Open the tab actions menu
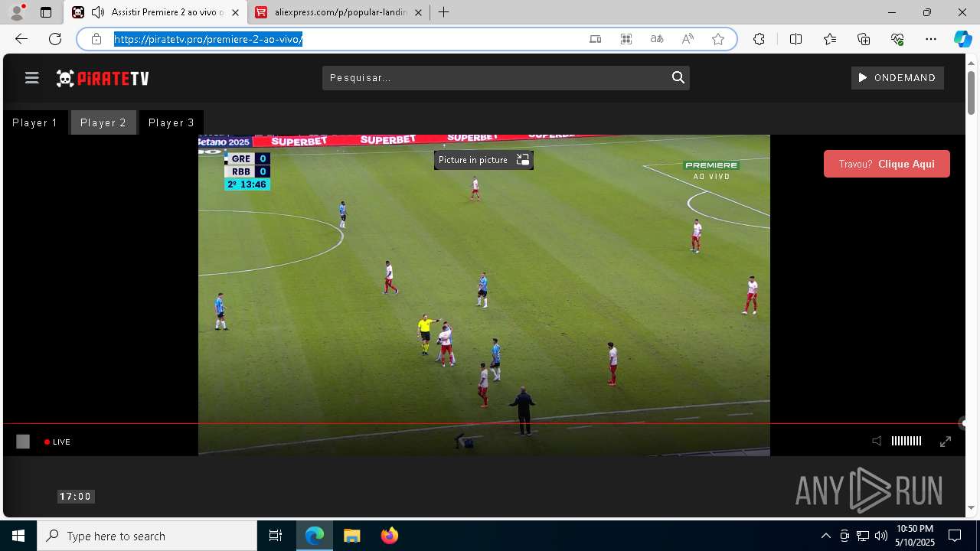 tap(46, 12)
